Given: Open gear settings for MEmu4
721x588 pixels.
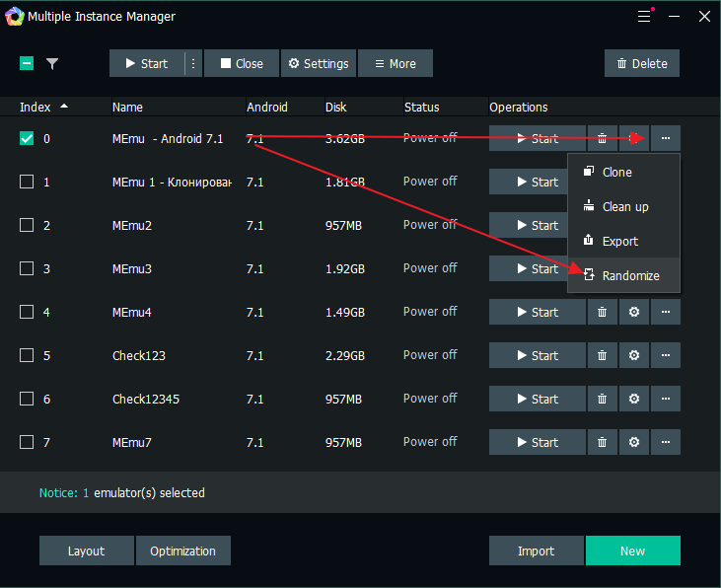Looking at the screenshot, I should point(634,312).
